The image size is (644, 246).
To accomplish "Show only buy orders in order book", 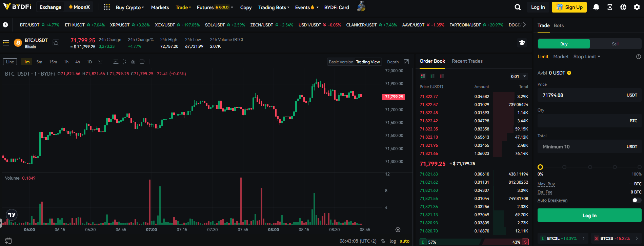I will pos(432,76).
